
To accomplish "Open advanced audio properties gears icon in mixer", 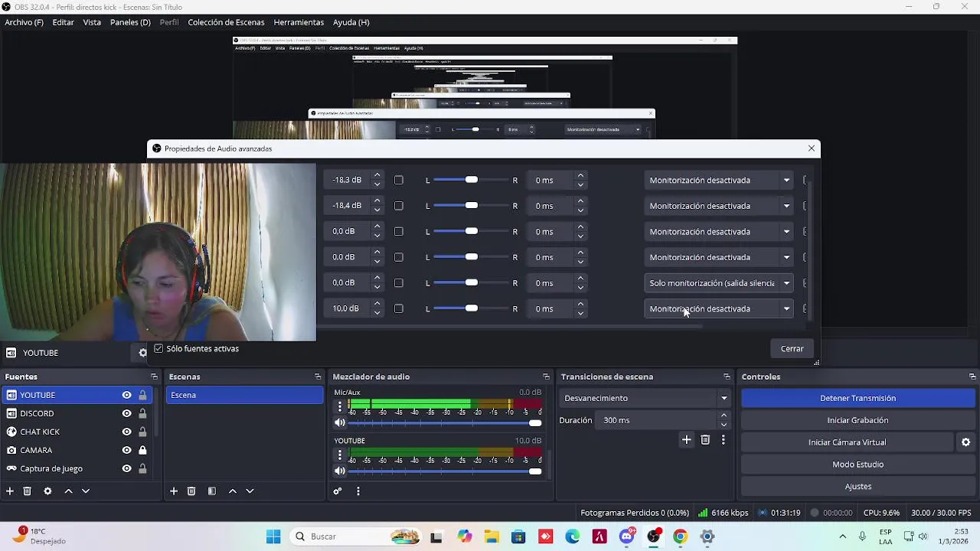I will coord(338,491).
